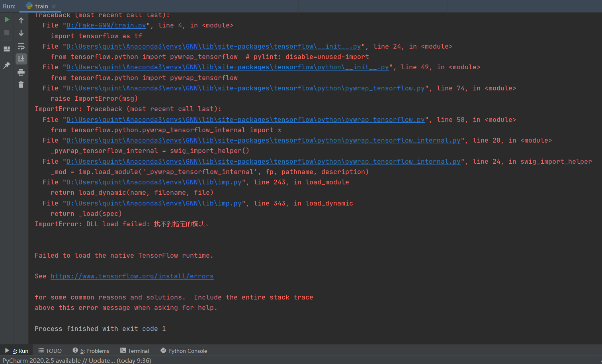Open the imp.py line 243 link

(154, 182)
